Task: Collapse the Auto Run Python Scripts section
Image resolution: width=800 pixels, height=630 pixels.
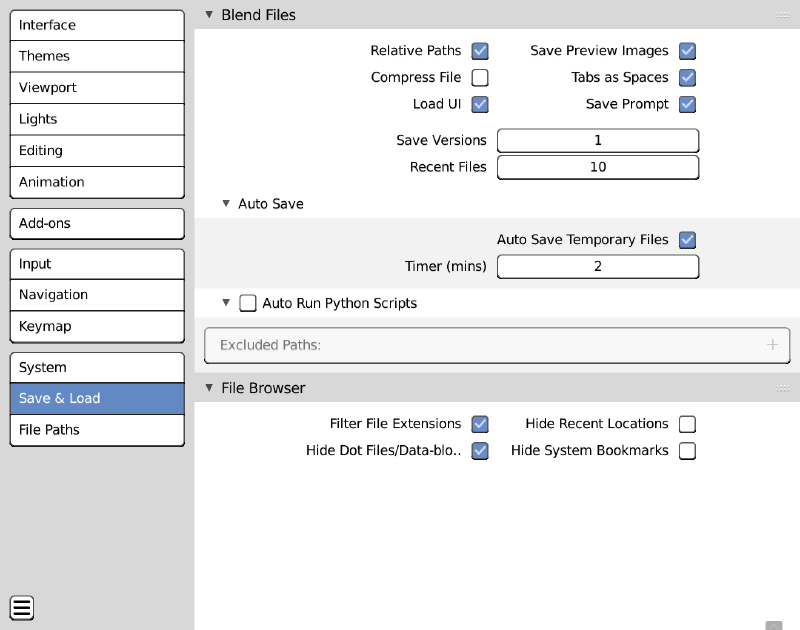Action: tap(227, 303)
